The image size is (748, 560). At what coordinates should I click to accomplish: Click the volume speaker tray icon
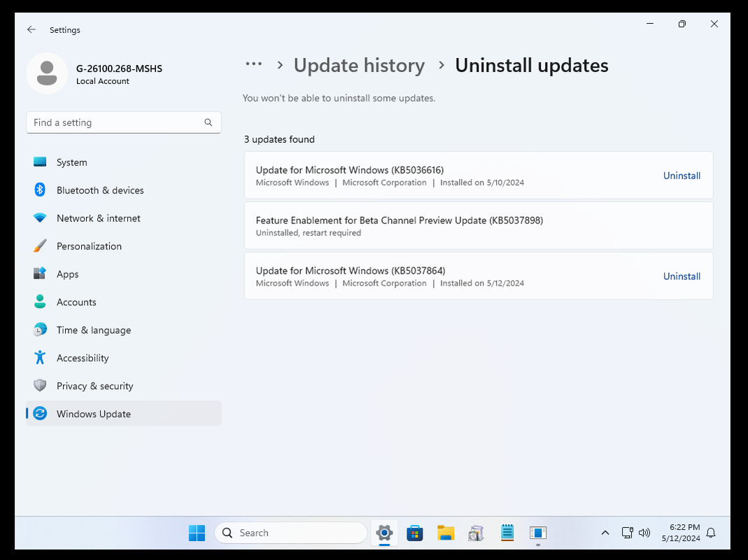coord(644,533)
